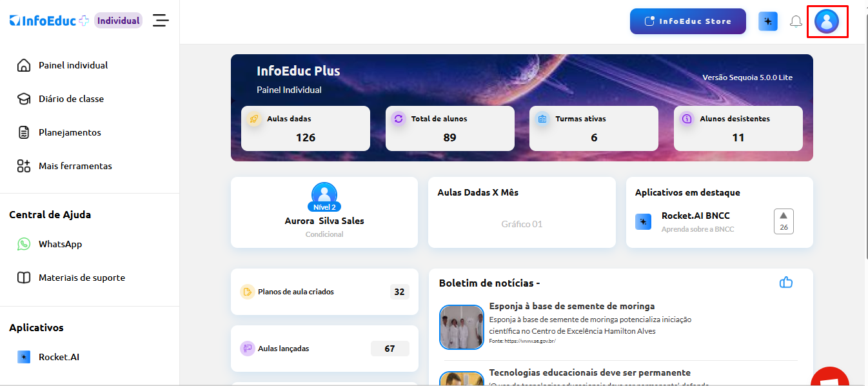Viewport: 868px width, 386px height.
Task: Open the red chat widget icon
Action: pos(830,378)
